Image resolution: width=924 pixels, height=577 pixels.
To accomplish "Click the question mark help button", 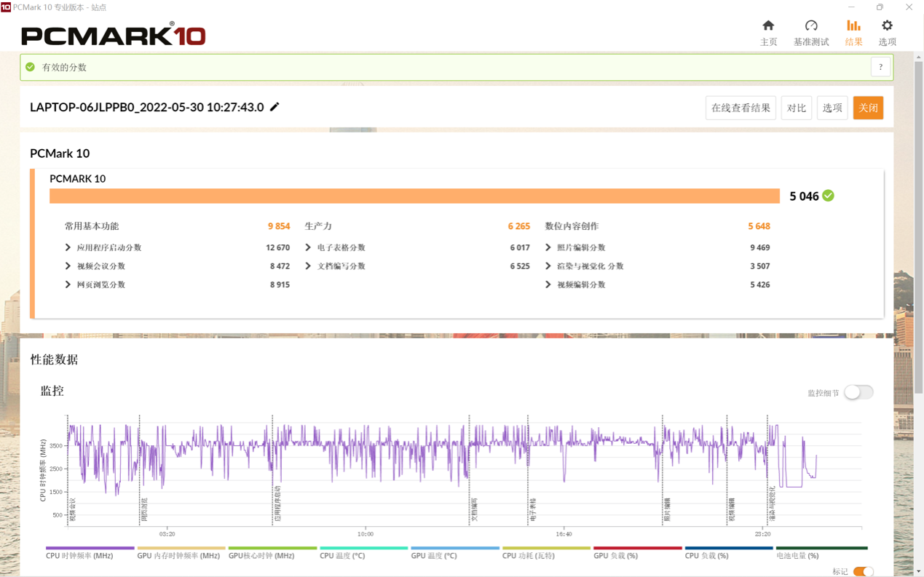I will (x=880, y=67).
